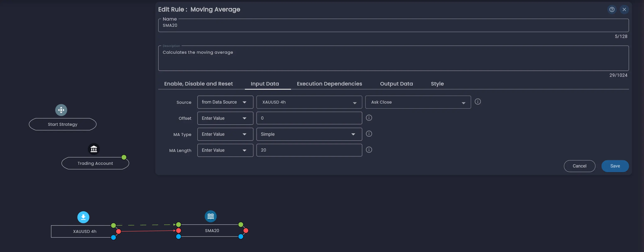Switch to the Output Data tab

(396, 84)
